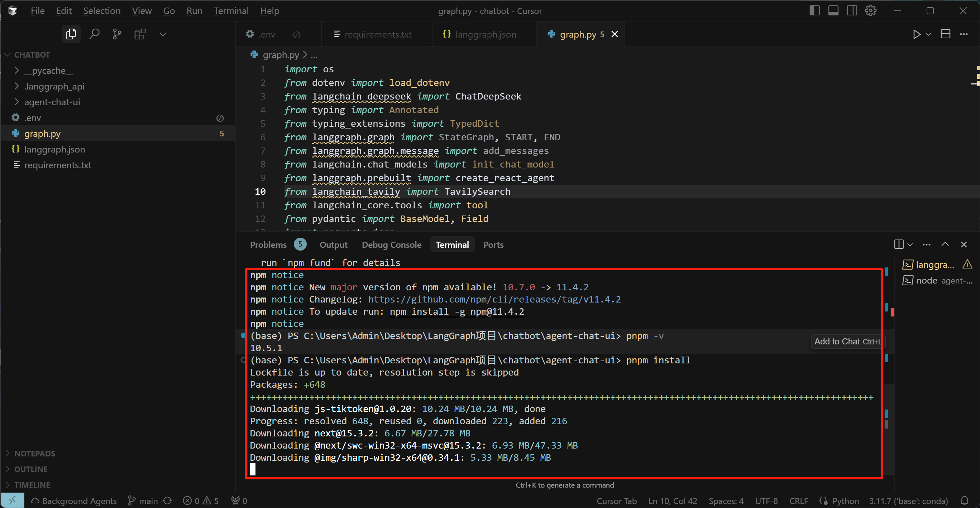Toggle bottom panel layout icon
Viewport: 980px width, 508px height.
833,11
